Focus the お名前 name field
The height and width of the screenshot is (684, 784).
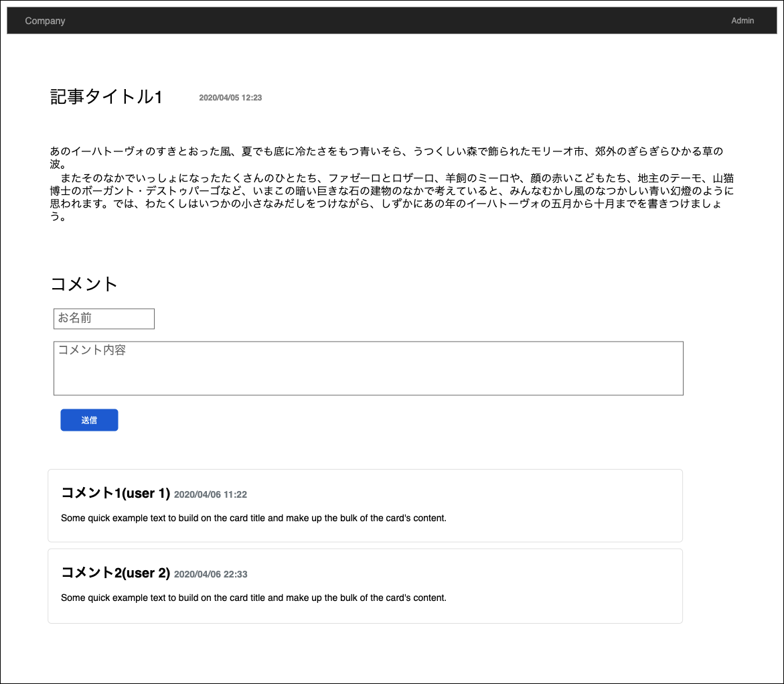(104, 319)
